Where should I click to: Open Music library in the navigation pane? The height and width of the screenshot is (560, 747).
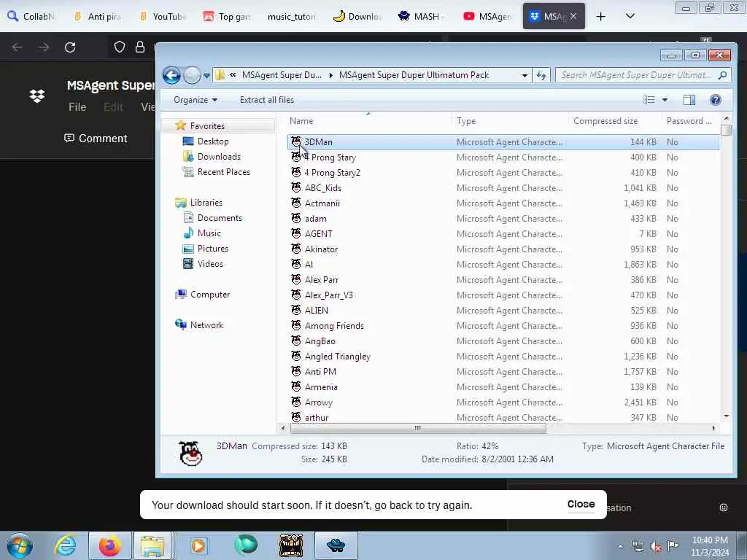pos(209,233)
